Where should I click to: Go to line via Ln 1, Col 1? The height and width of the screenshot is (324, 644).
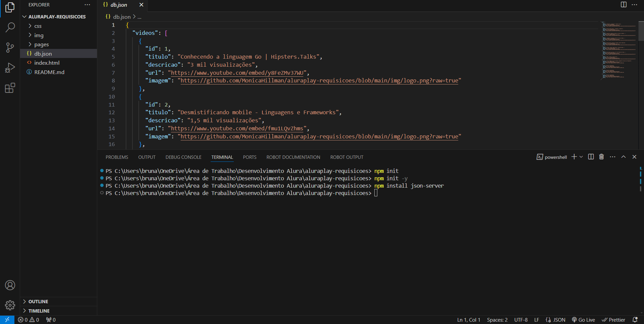click(x=469, y=320)
